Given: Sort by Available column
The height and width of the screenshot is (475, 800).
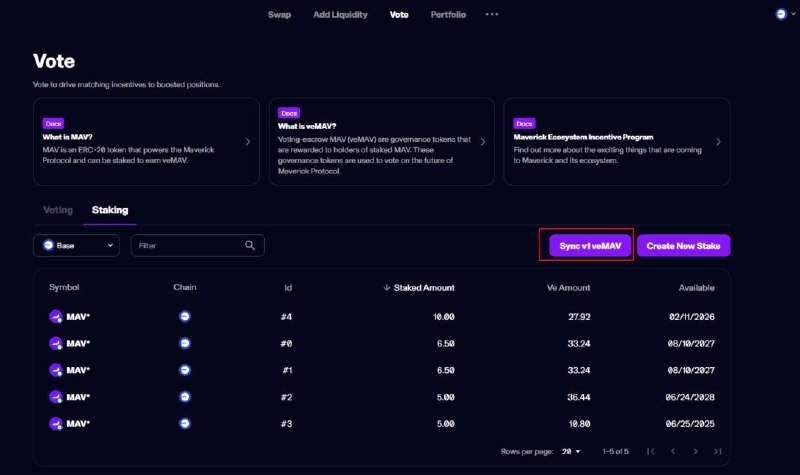Looking at the screenshot, I should [696, 288].
